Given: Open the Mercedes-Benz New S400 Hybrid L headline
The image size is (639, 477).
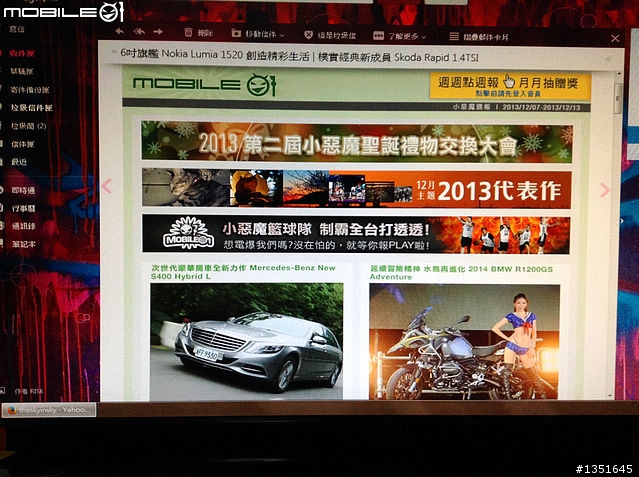Looking at the screenshot, I should point(243,272).
